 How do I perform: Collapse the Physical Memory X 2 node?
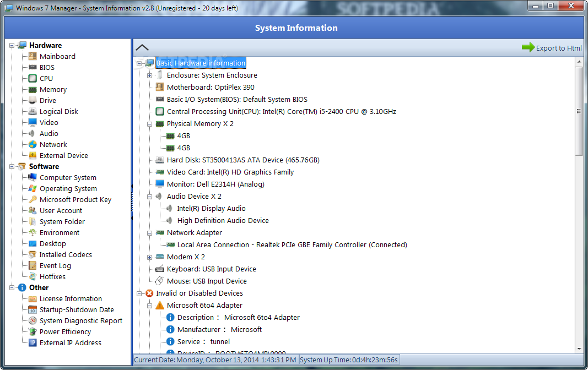(x=150, y=124)
